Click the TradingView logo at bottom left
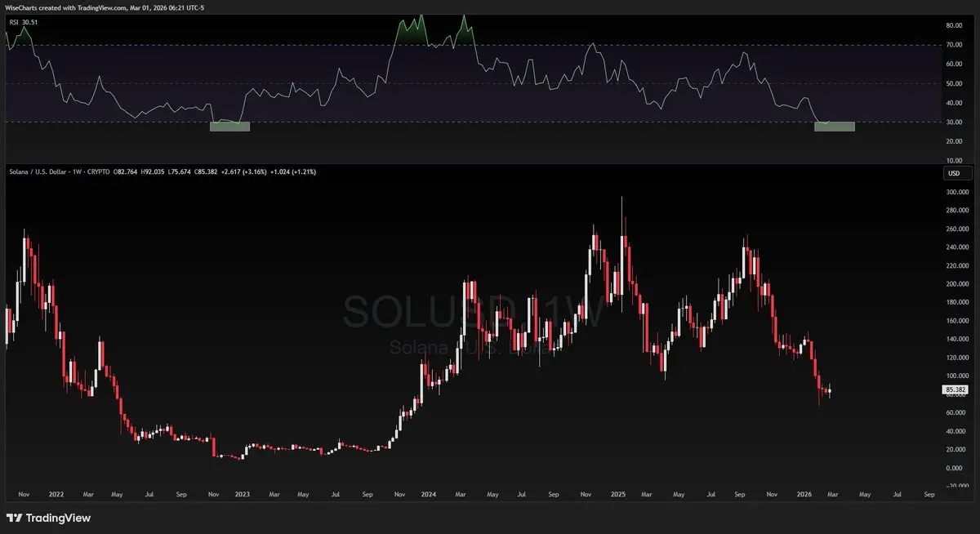Image resolution: width=980 pixels, height=534 pixels. click(x=49, y=518)
